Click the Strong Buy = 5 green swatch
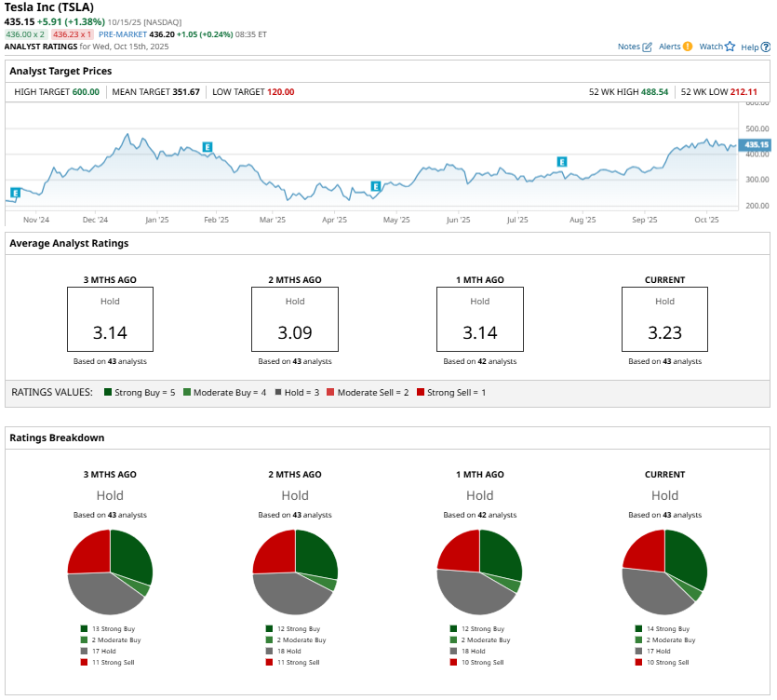The width and height of the screenshot is (777, 700). coord(109,393)
